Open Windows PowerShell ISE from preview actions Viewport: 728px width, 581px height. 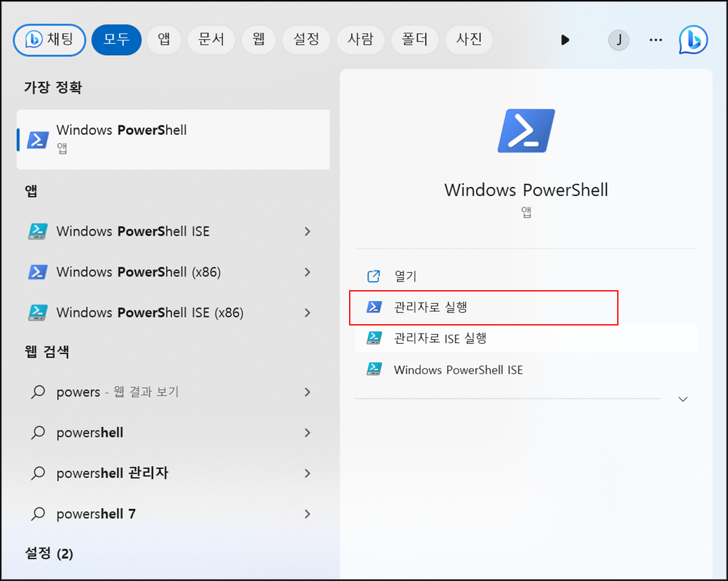click(526, 370)
